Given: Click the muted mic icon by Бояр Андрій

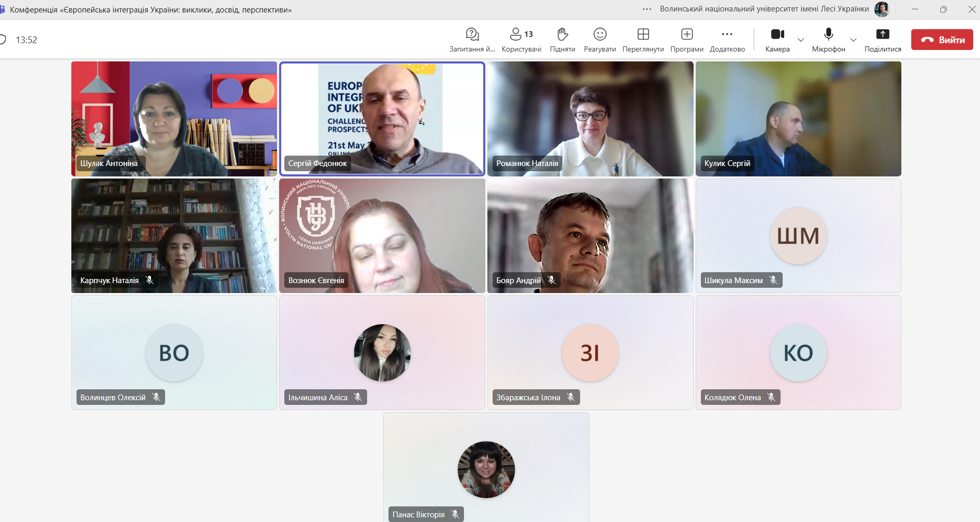Looking at the screenshot, I should click(x=551, y=280).
